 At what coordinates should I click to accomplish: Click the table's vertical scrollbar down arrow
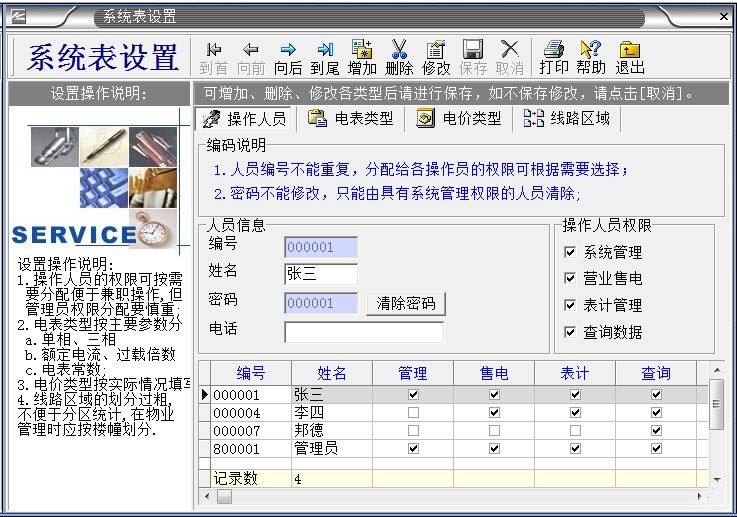point(716,479)
